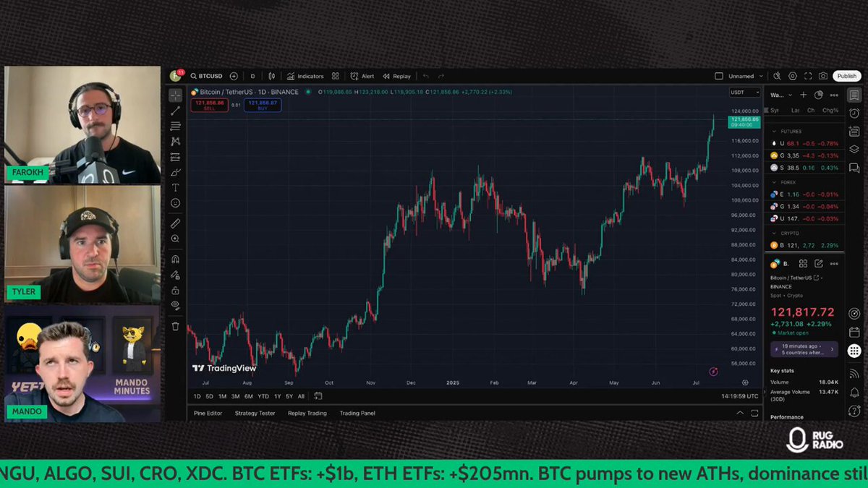Screen dimensions: 868x488
Task: Click the quick search icon in top toolbar
Action: (777, 76)
